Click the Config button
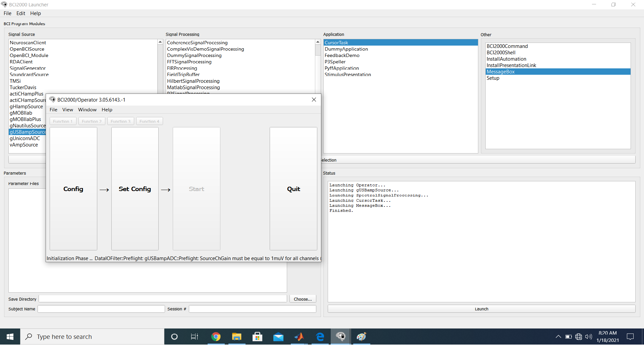This screenshot has width=644, height=362. [x=73, y=189]
